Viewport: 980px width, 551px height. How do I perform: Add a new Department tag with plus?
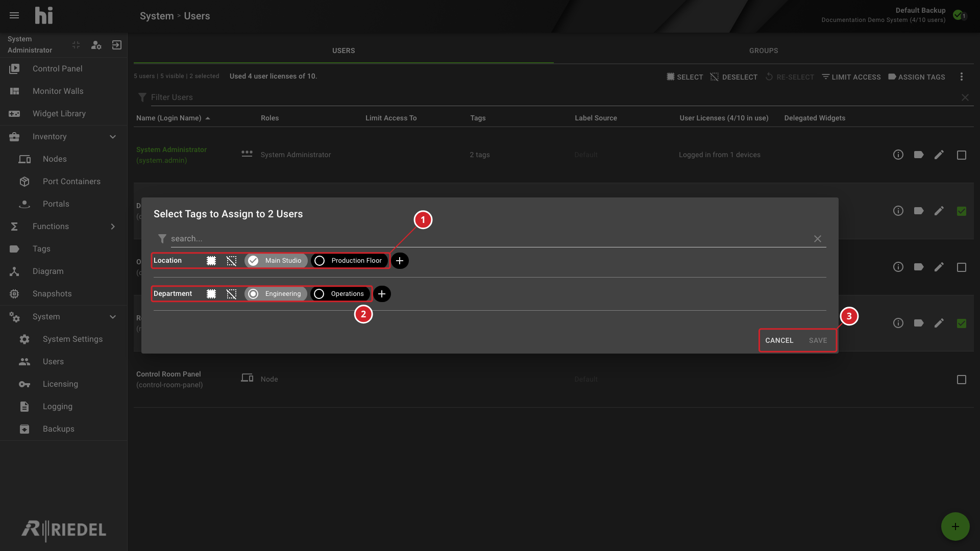coord(382,294)
